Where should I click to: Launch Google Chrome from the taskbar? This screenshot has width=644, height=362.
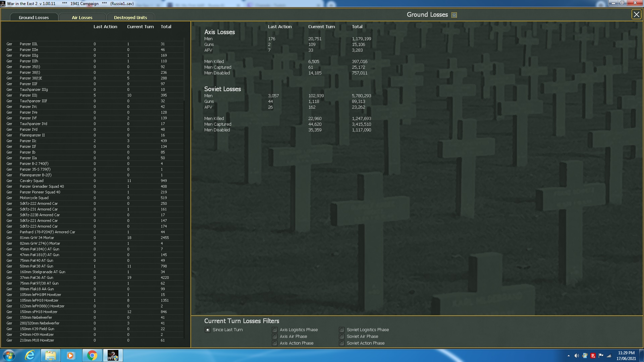click(x=92, y=355)
